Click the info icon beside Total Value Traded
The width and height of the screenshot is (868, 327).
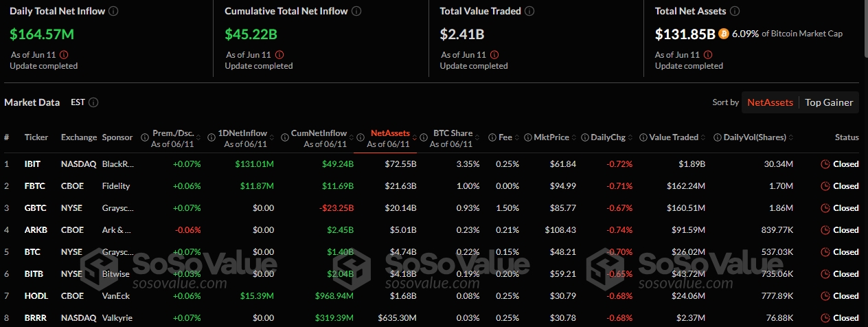529,12
